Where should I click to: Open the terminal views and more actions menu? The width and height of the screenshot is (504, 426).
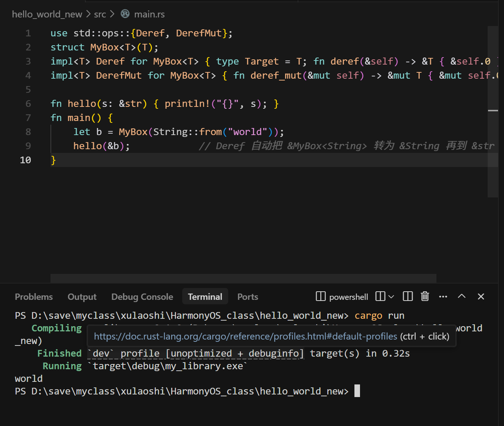(x=443, y=296)
